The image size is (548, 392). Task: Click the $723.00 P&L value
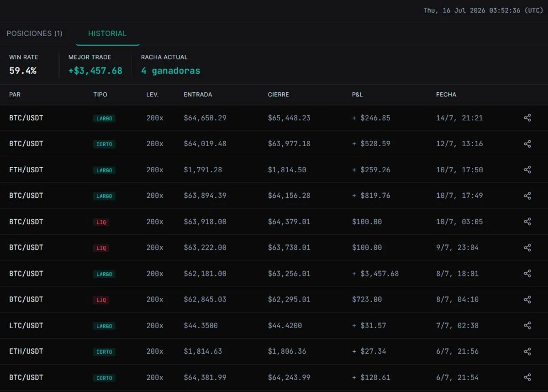coord(367,300)
